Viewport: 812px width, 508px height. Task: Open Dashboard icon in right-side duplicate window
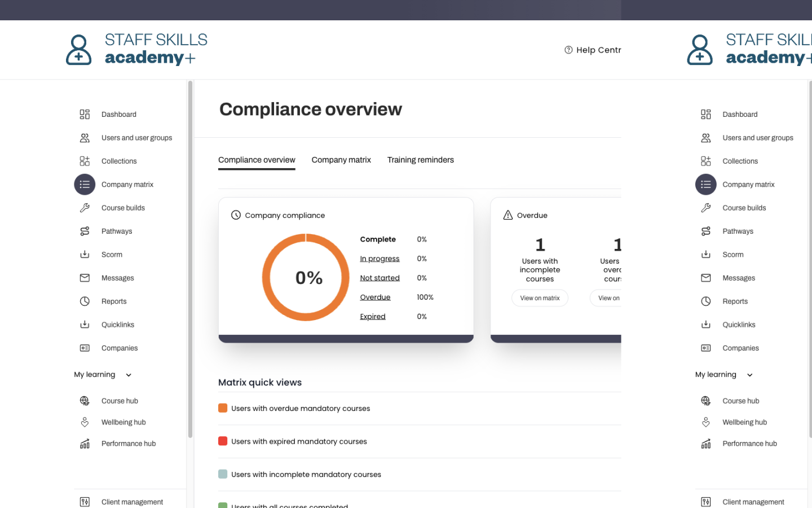click(x=706, y=115)
